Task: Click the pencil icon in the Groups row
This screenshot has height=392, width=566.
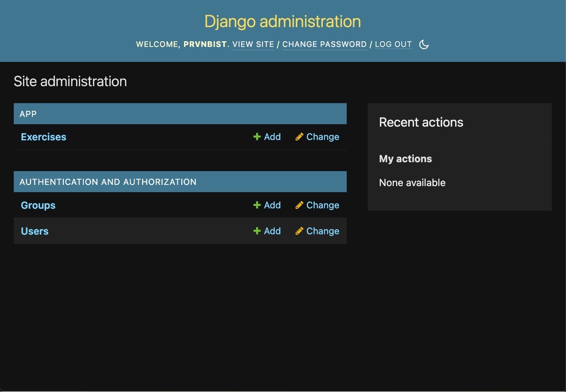Action: [299, 205]
